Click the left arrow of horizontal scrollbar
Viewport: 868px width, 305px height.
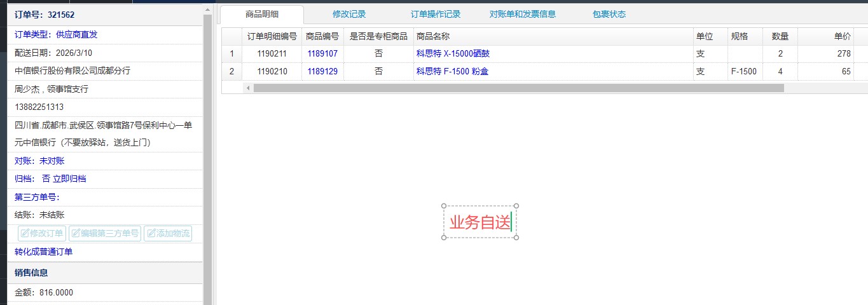tap(248, 88)
